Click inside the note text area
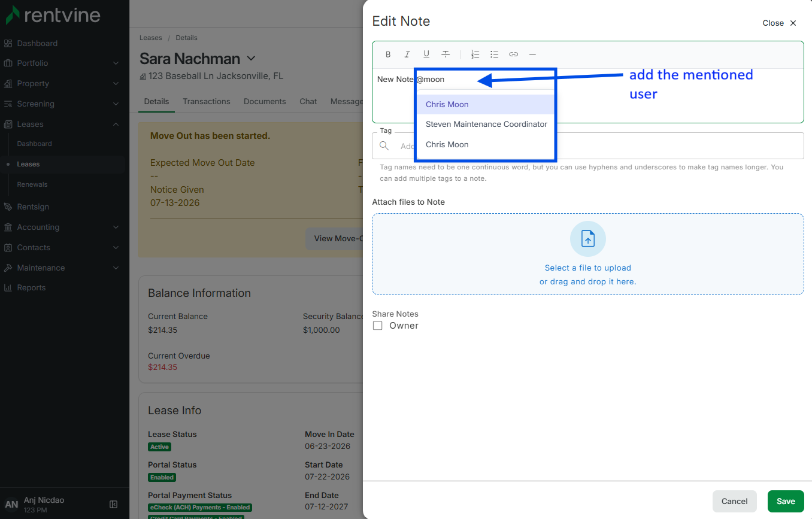The image size is (812, 519). click(588, 96)
